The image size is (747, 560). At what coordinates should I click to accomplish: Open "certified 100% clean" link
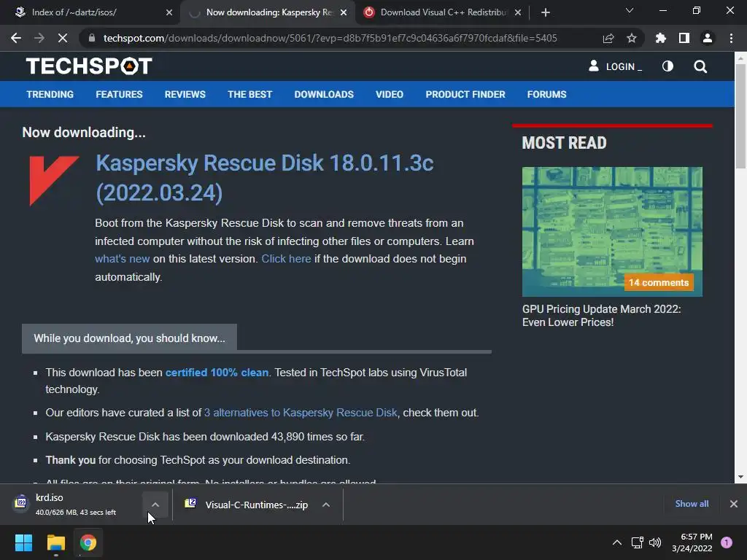217,373
